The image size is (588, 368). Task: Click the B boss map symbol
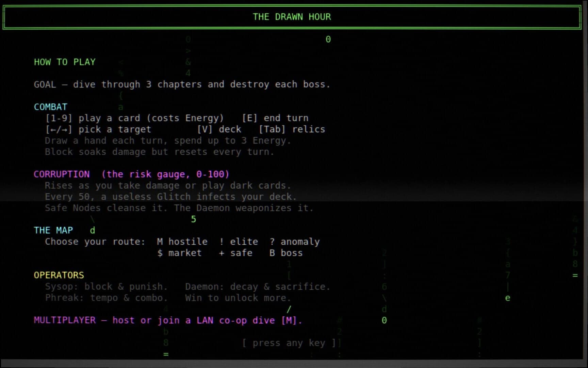(x=286, y=253)
